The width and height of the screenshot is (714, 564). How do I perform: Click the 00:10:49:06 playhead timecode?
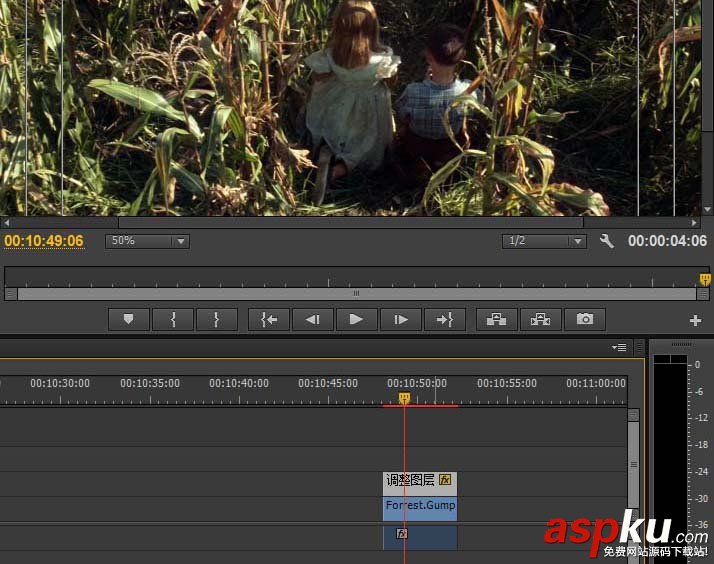click(x=44, y=241)
